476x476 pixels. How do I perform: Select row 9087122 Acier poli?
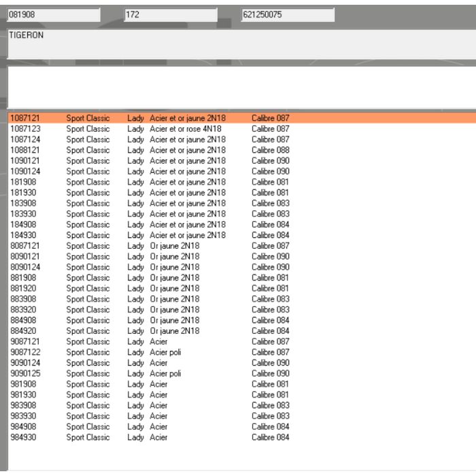[x=241, y=352]
